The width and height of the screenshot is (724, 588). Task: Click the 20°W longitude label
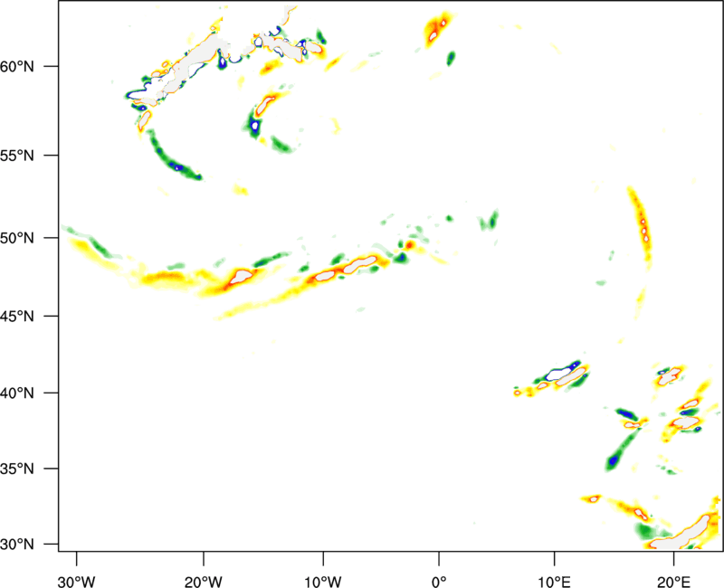tap(203, 582)
